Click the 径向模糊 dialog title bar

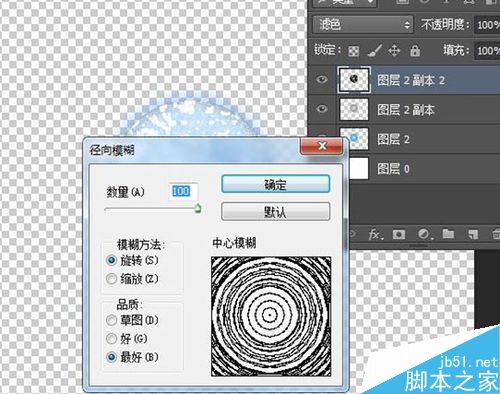(x=192, y=150)
